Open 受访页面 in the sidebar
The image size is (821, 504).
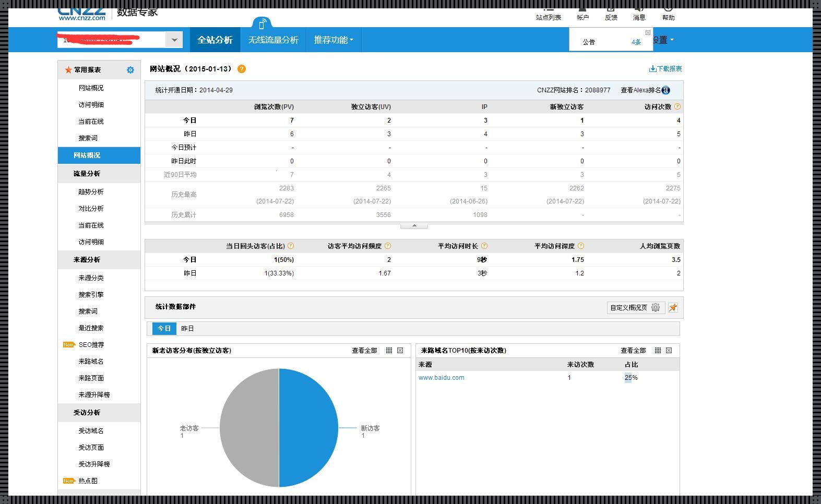91,448
